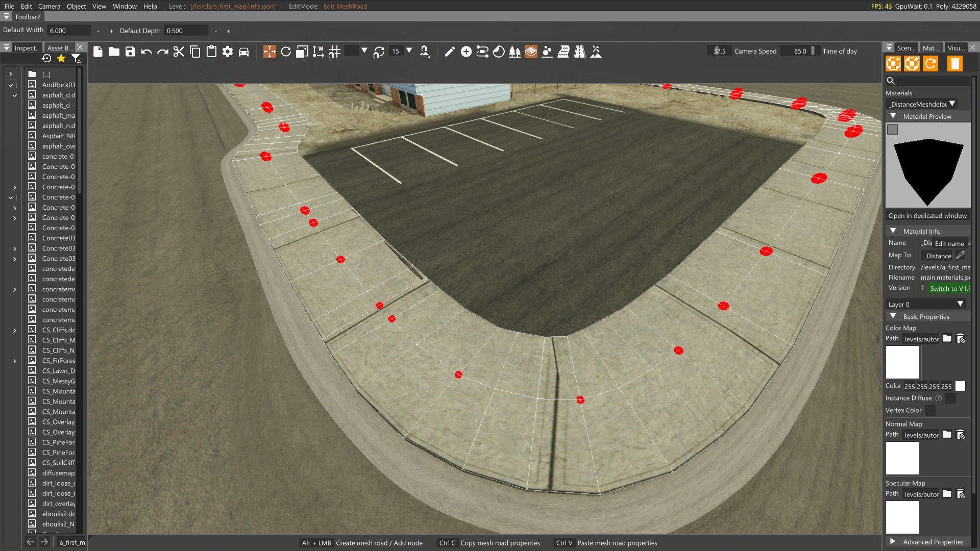Select the rotate gizmo tool
This screenshot has width=980, height=551.
pos(286,52)
